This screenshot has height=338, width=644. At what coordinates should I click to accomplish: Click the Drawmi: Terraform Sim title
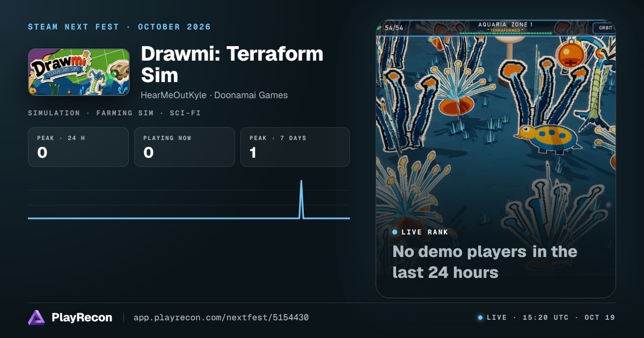coord(232,64)
